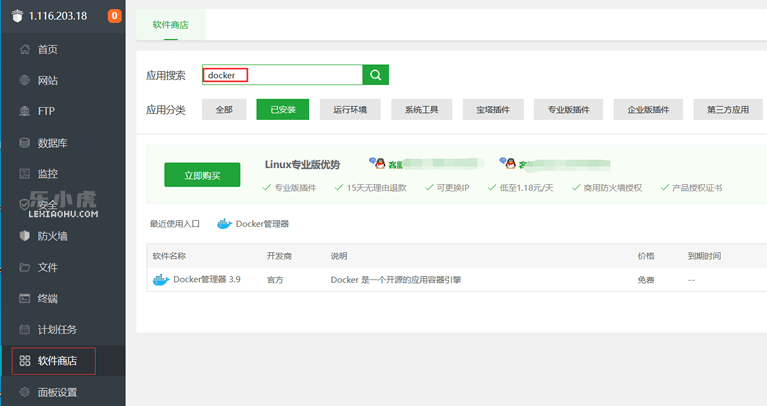Click the 到期时间 column header
Image resolution: width=767 pixels, height=406 pixels.
pos(704,256)
